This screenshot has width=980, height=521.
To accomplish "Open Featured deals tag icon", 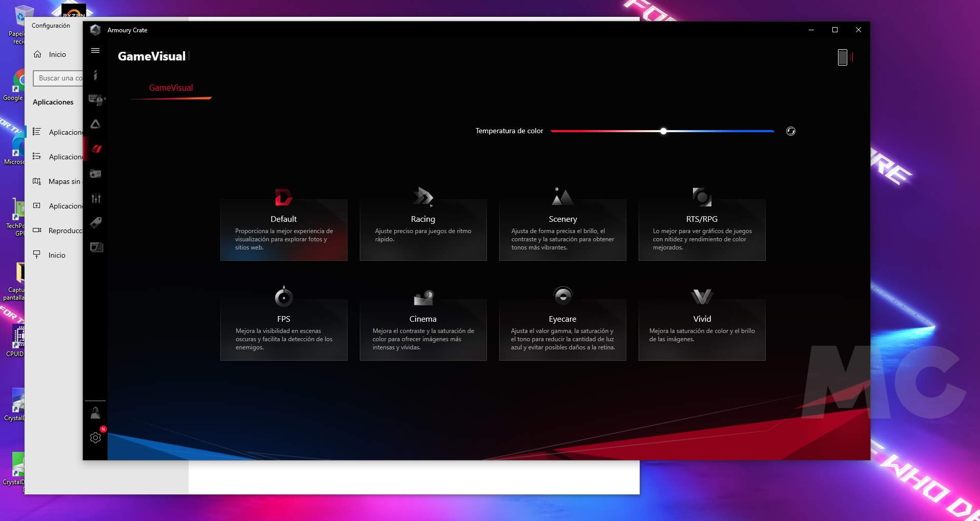I will pos(96,223).
